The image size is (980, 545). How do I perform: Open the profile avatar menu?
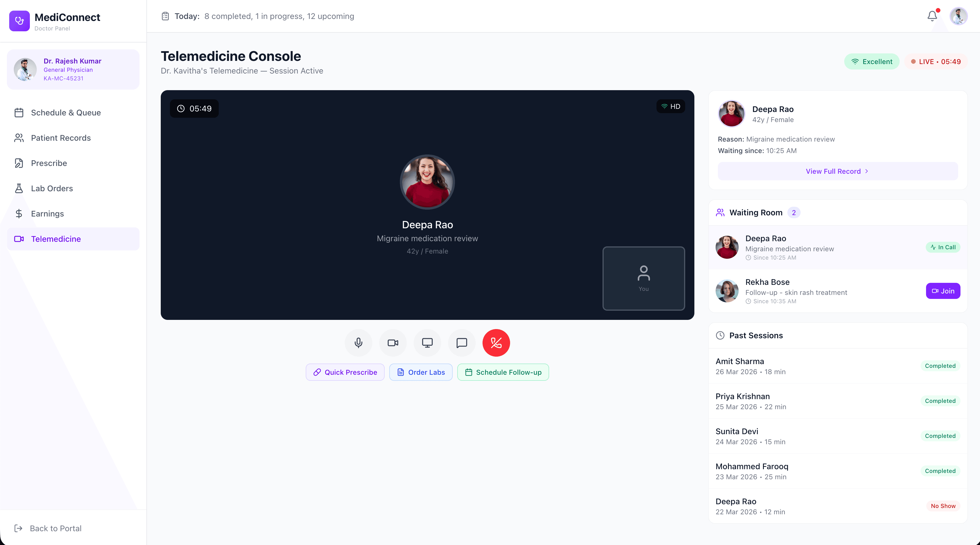(959, 16)
